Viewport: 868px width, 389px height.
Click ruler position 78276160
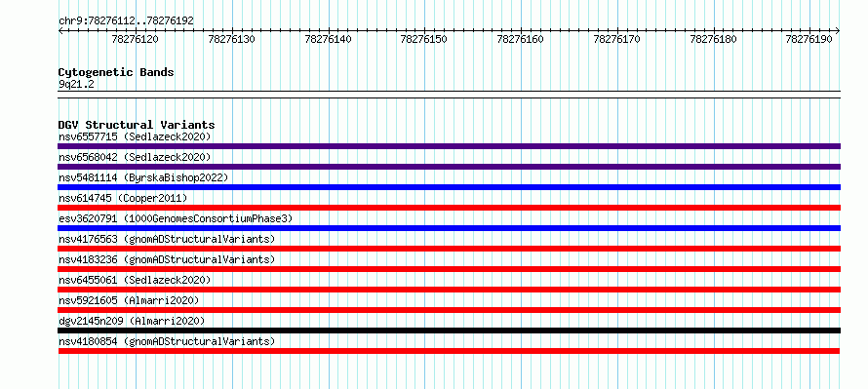tap(521, 39)
